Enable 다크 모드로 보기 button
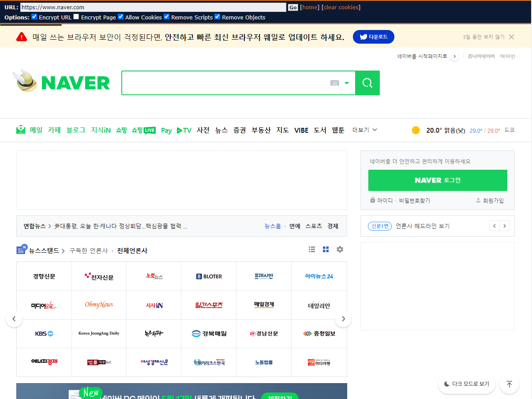 coord(467,384)
